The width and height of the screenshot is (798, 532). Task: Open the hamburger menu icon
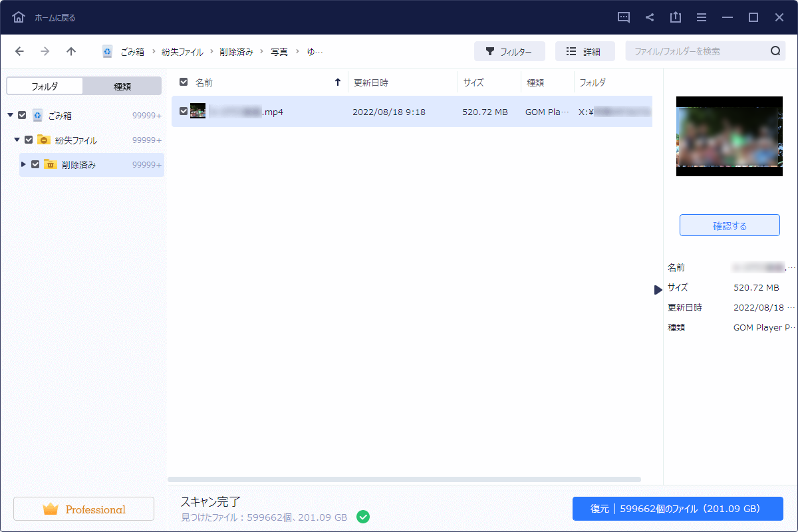[x=702, y=17]
